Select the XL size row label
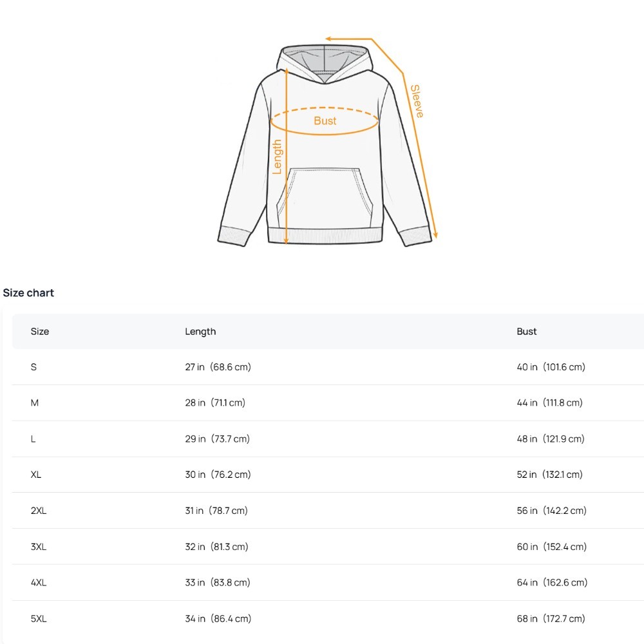This screenshot has width=644, height=644. [36, 475]
